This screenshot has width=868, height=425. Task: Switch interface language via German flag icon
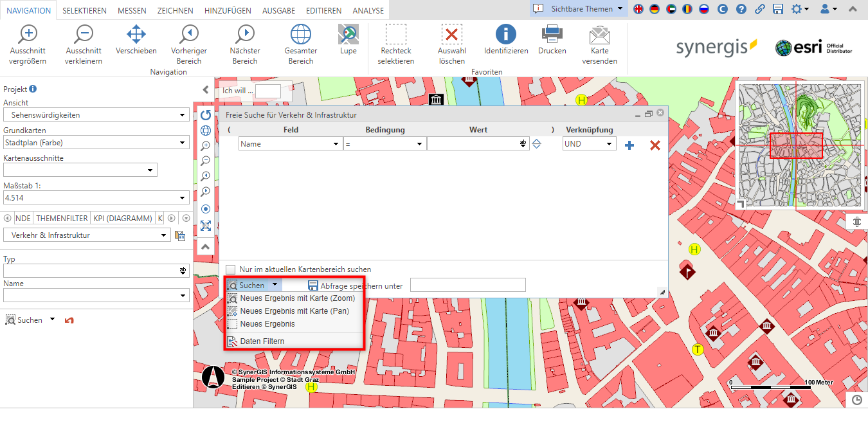(655, 10)
